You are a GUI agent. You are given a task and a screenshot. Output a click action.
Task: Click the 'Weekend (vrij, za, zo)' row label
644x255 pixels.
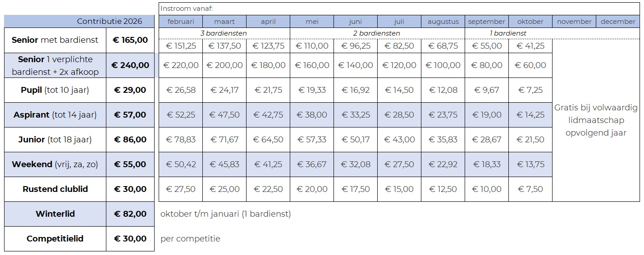click(x=55, y=164)
